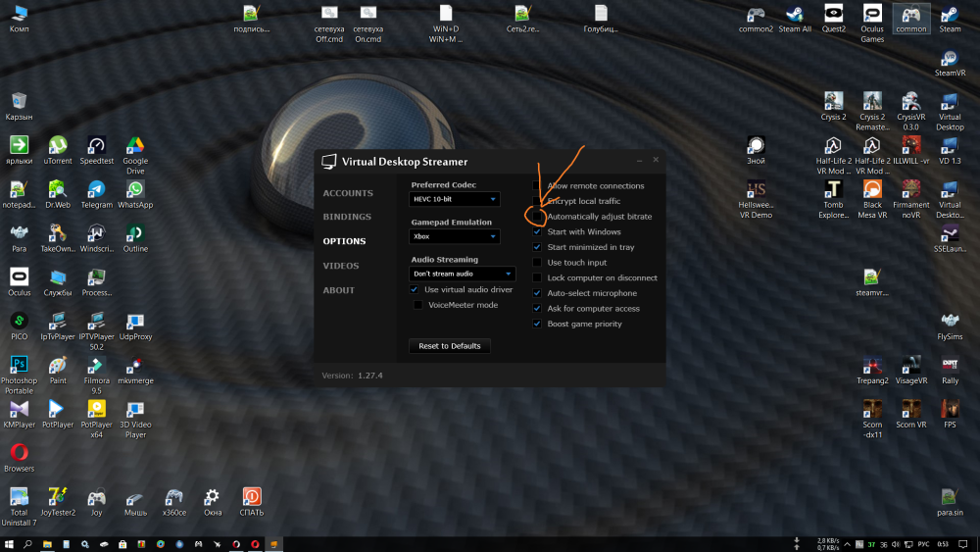Switch to the VIDEOS tab
Screen dimensions: 980x552
[x=341, y=265]
